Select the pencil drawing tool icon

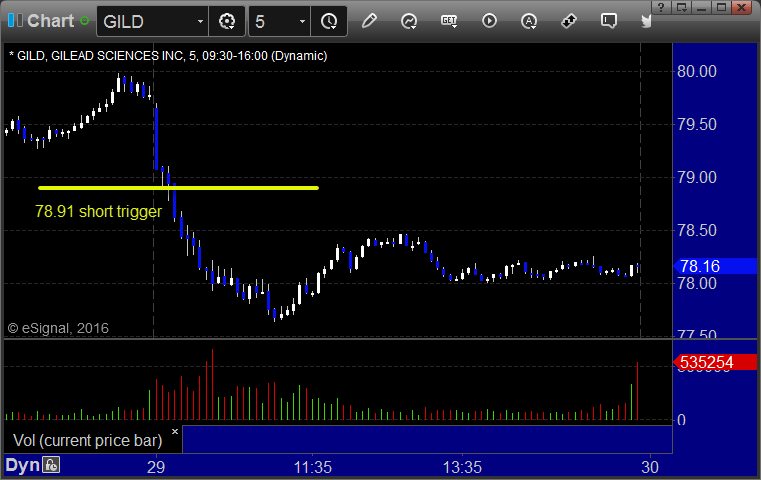[369, 21]
